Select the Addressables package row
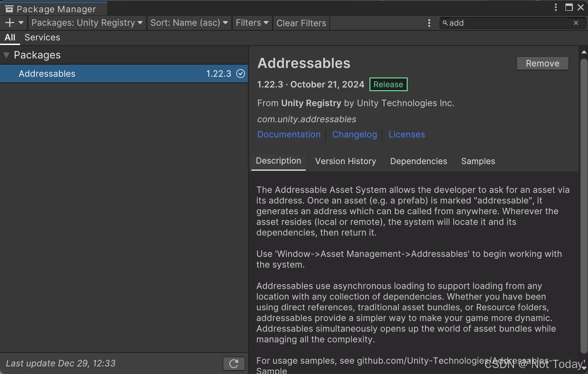Screen dimensions: 588x374 (x=124, y=74)
